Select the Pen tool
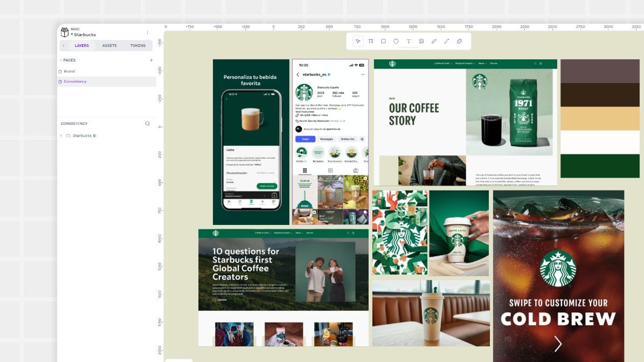This screenshot has height=362, width=644. coord(434,41)
